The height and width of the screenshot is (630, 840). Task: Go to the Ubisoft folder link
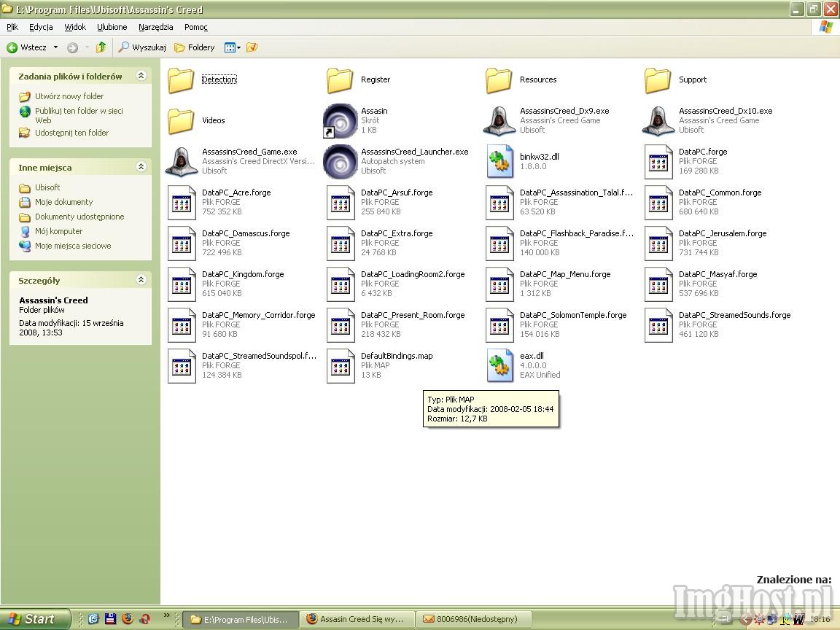tap(47, 187)
